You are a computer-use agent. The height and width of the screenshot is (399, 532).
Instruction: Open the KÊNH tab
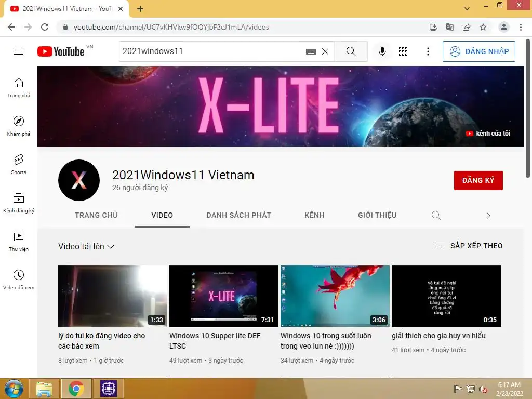pos(314,215)
